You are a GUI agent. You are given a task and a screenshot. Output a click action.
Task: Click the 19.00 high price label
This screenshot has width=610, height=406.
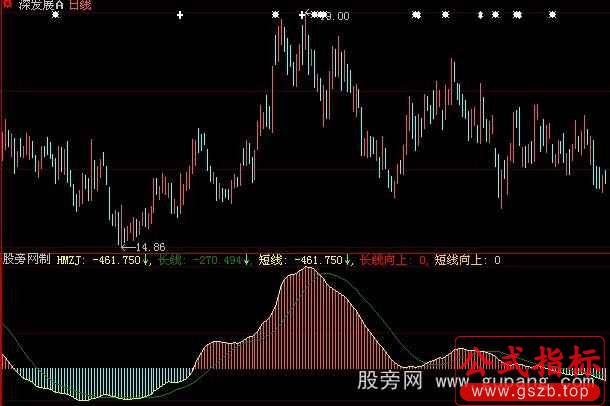[x=333, y=16]
